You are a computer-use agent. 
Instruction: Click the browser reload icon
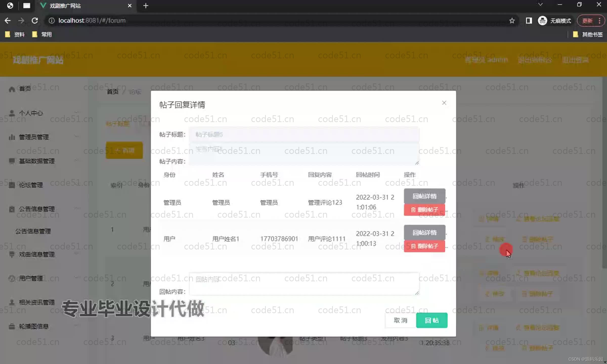pos(35,20)
